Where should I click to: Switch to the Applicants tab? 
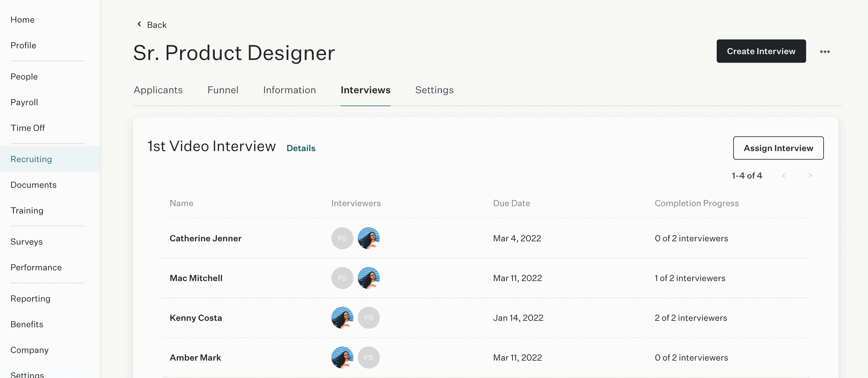tap(158, 90)
